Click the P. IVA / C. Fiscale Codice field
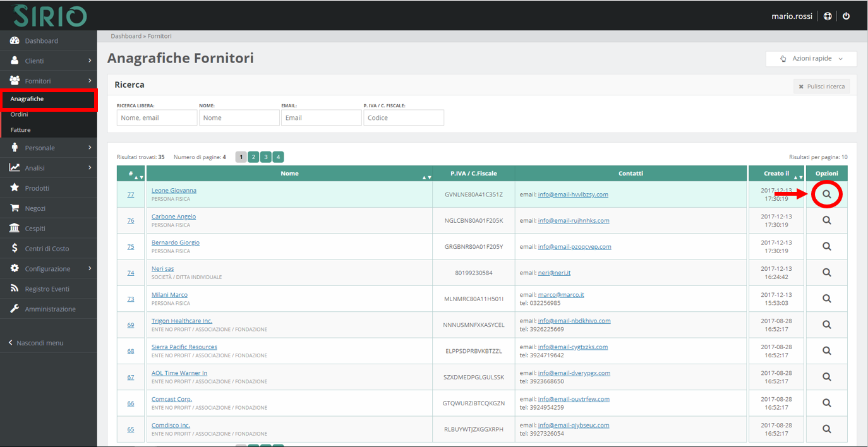The width and height of the screenshot is (868, 447). (x=404, y=117)
